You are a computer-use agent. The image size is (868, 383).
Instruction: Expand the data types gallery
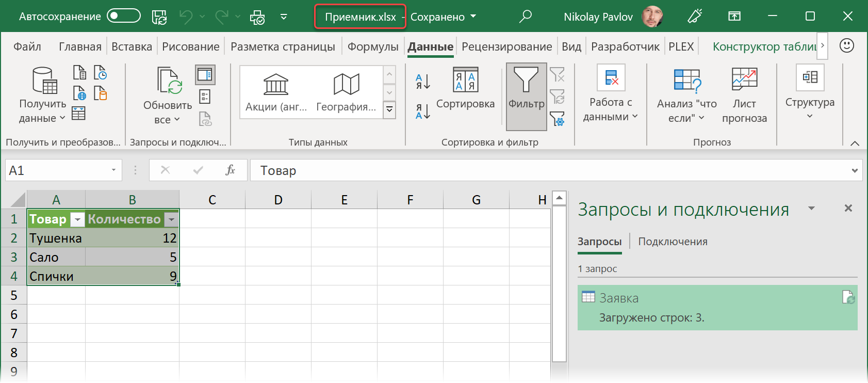tap(390, 109)
